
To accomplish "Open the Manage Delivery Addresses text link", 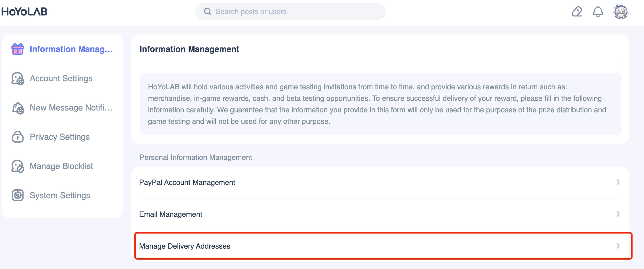I will pos(185,246).
